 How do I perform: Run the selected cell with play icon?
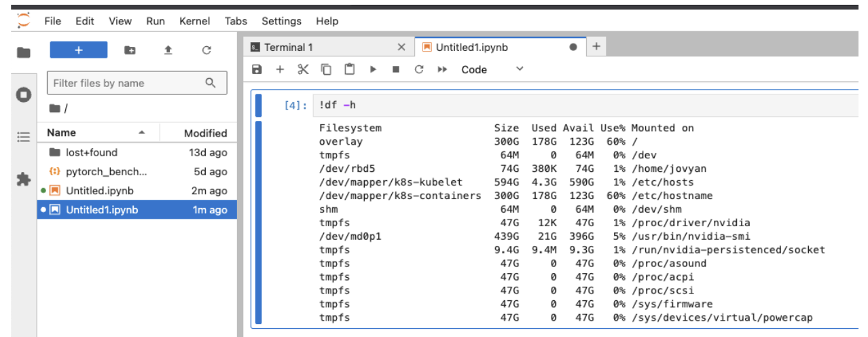click(x=372, y=69)
